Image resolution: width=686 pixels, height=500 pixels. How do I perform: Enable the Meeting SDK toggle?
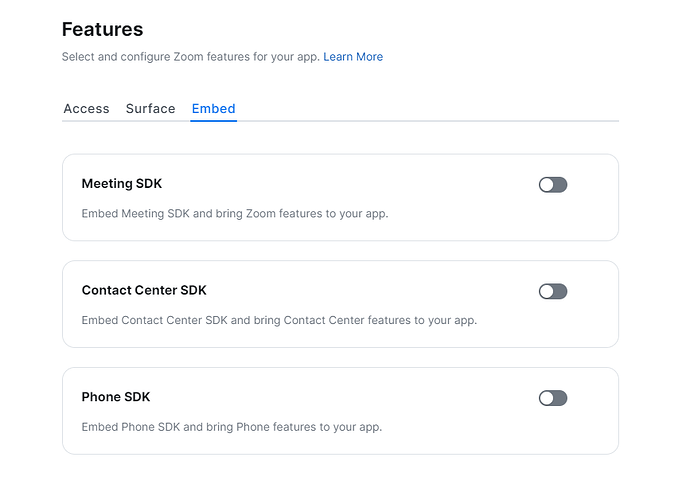click(552, 185)
